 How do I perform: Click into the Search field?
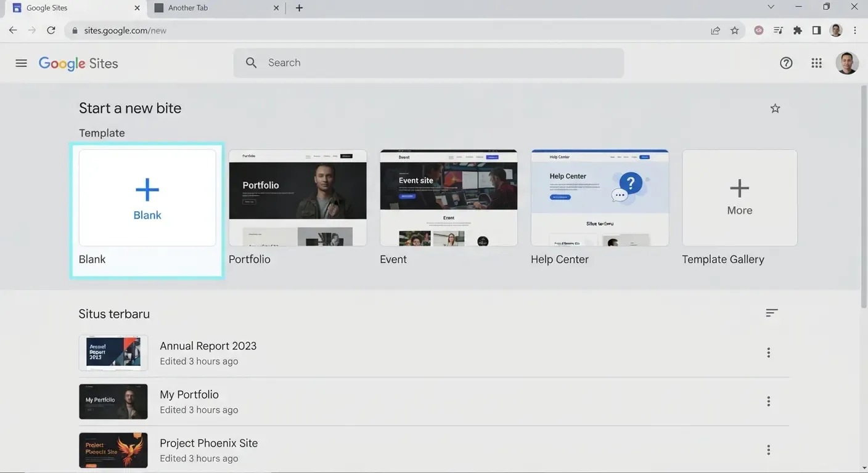tap(428, 63)
